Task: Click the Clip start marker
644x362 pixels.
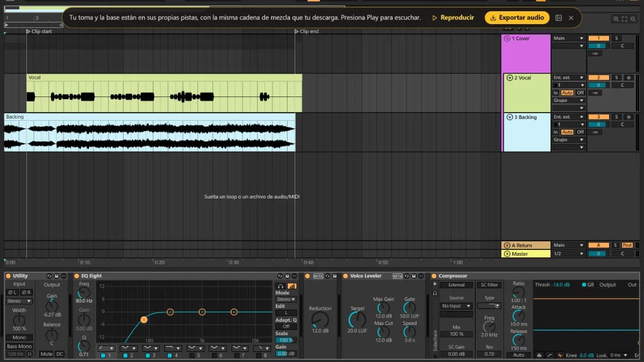Action: [39, 32]
